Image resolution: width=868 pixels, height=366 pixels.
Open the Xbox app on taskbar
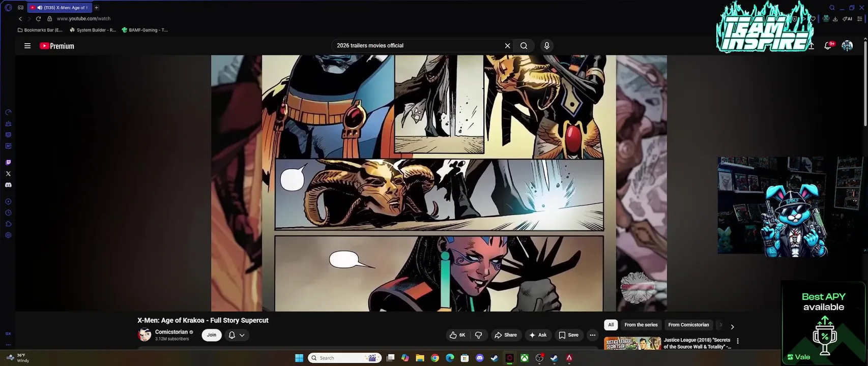[x=524, y=358]
